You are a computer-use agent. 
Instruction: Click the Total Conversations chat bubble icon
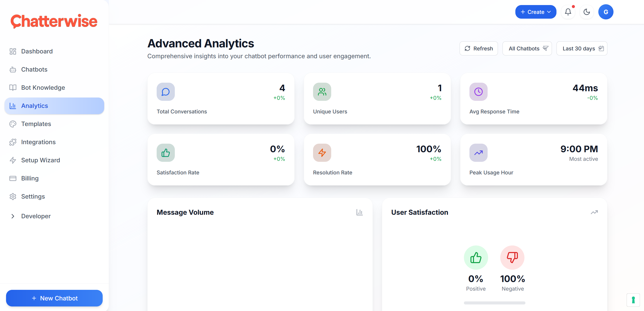[165, 92]
